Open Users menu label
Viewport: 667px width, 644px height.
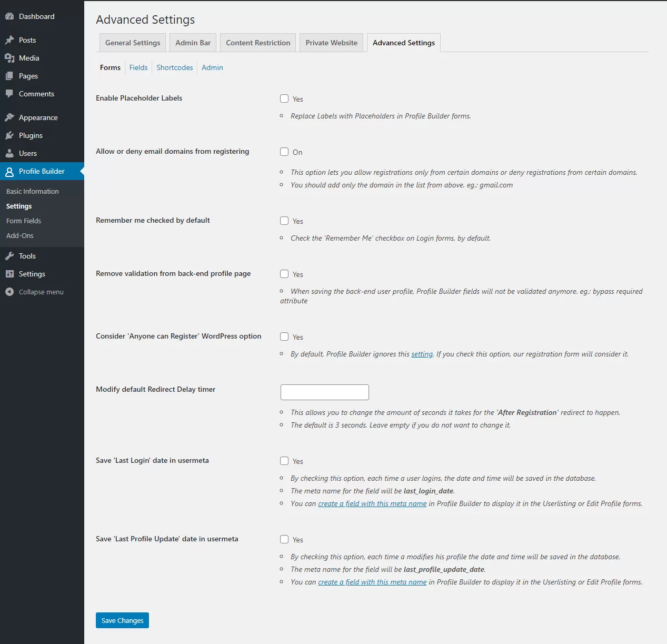click(28, 153)
